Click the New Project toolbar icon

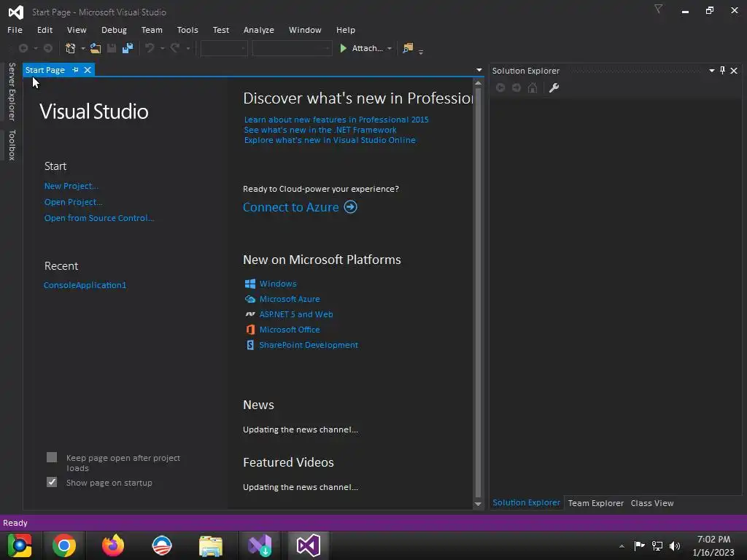71,48
